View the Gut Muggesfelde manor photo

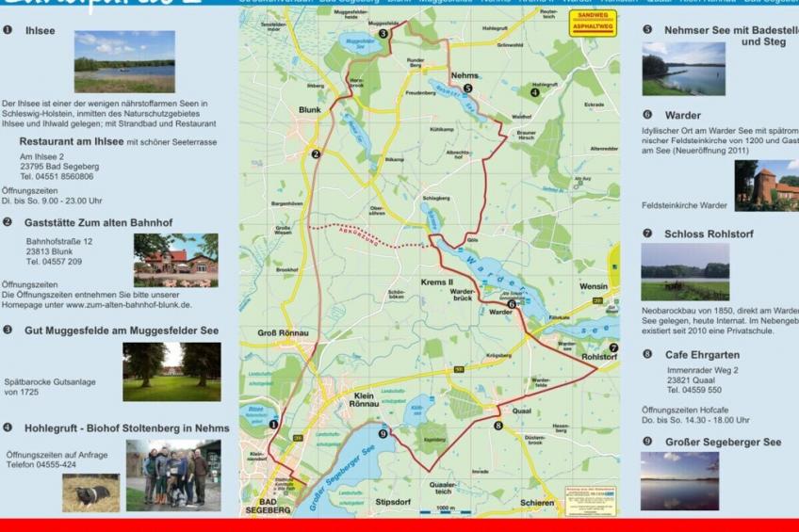171,371
